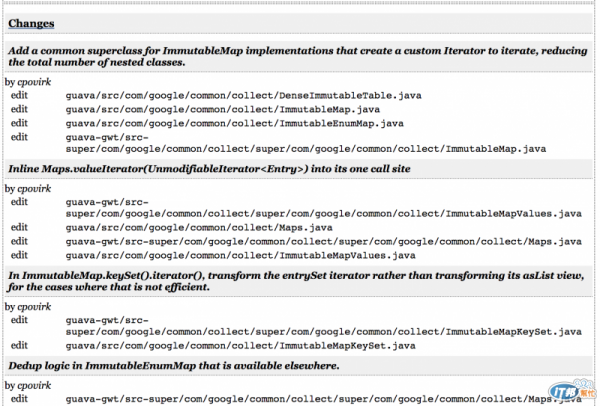Open DenseImmutableTable.java file path
Viewport: 600px width, 406px height.
(243, 95)
